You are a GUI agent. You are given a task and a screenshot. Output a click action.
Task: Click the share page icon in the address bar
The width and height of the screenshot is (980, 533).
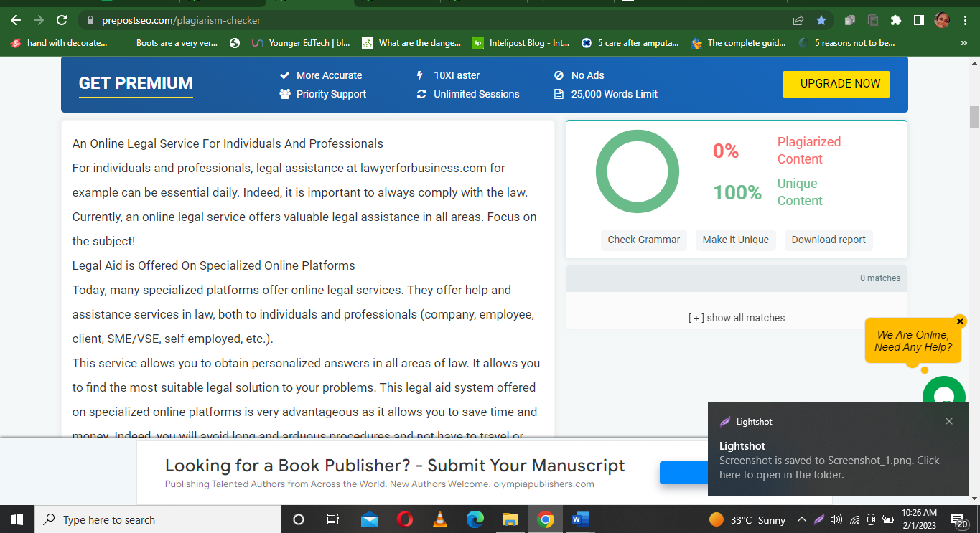tap(798, 20)
